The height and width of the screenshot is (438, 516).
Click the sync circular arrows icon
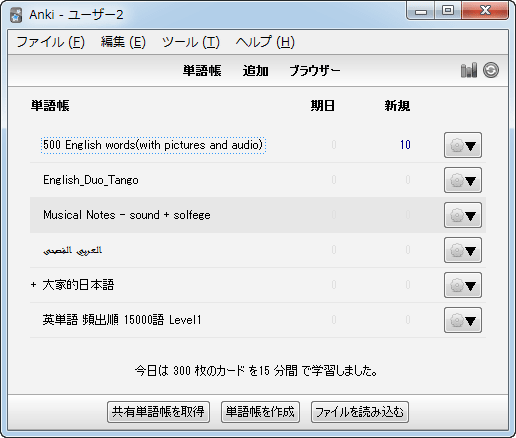[491, 70]
